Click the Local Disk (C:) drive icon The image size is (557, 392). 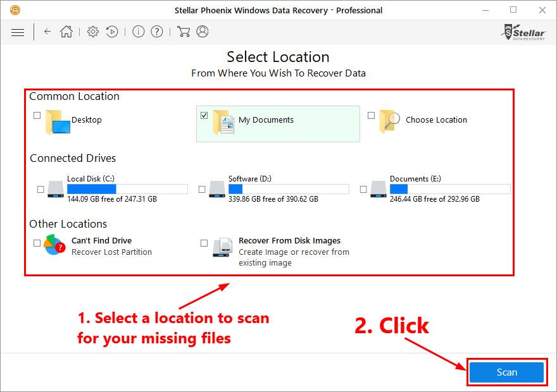pyautogui.click(x=56, y=189)
